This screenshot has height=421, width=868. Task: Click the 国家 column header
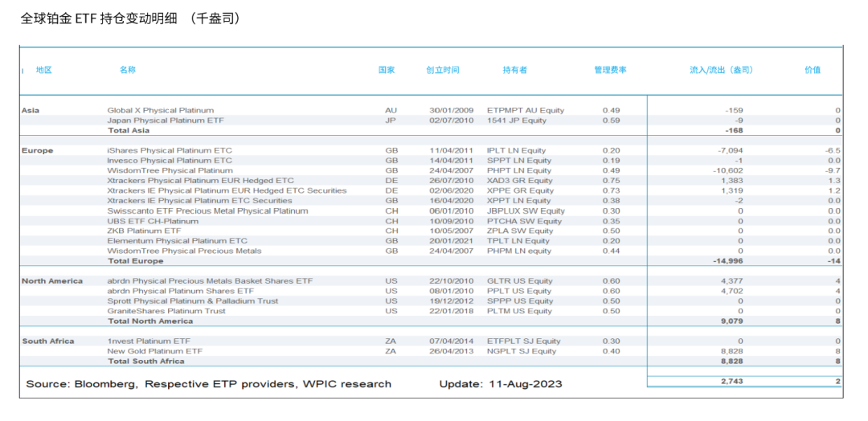387,70
